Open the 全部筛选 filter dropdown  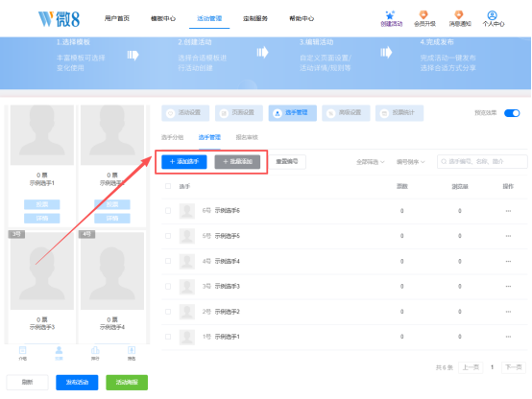pyautogui.click(x=370, y=162)
